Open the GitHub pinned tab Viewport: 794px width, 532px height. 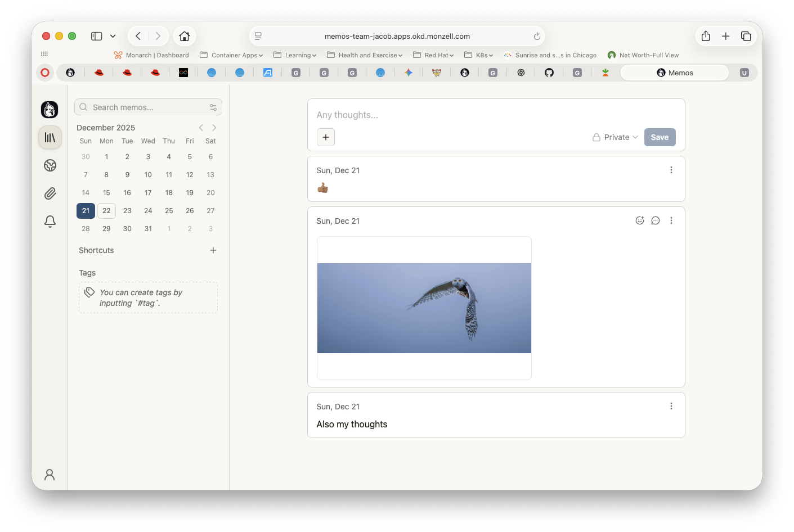coord(549,73)
